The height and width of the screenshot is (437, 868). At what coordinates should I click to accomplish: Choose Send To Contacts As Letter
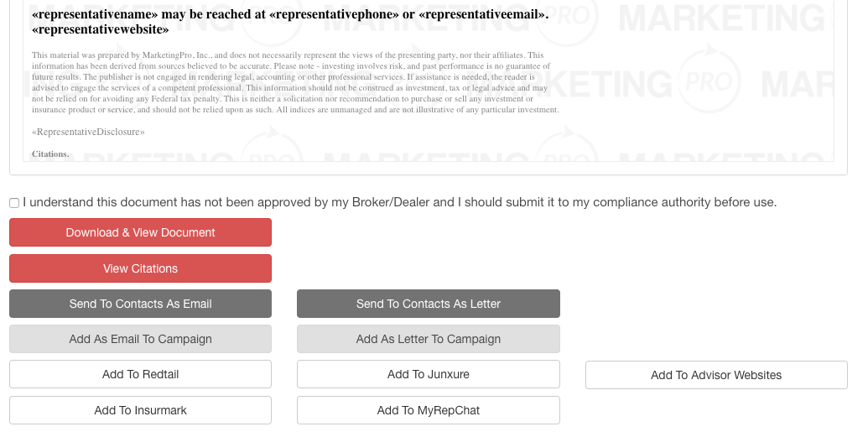click(x=428, y=304)
